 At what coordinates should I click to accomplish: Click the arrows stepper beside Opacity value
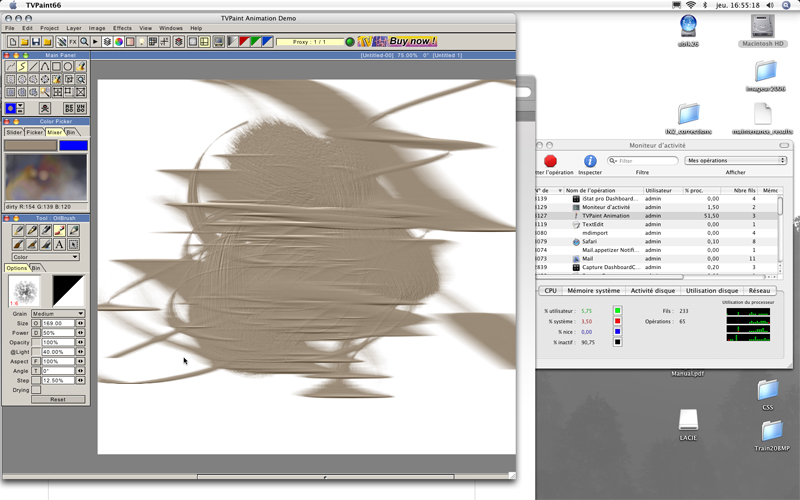(x=81, y=342)
